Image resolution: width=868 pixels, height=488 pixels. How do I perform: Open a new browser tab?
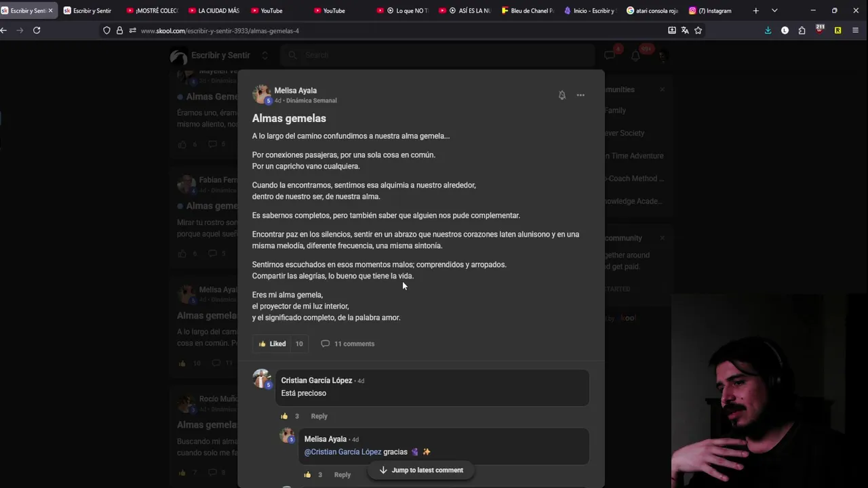pyautogui.click(x=755, y=11)
